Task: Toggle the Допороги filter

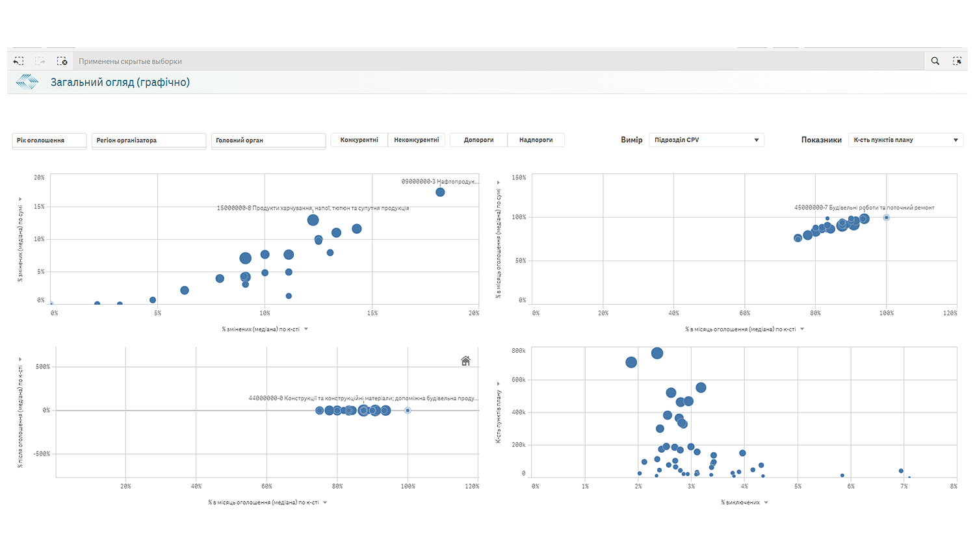Action: 478,139
